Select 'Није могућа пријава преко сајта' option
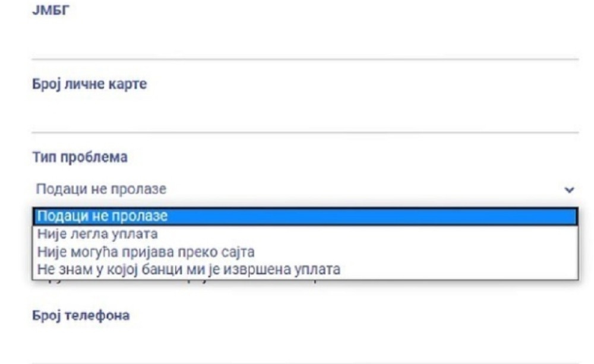The image size is (594, 364). click(146, 252)
